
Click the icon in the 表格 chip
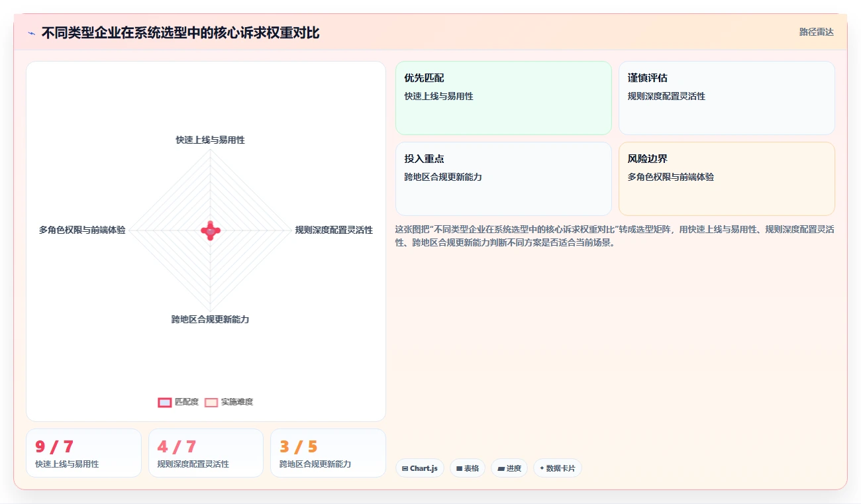(x=459, y=468)
